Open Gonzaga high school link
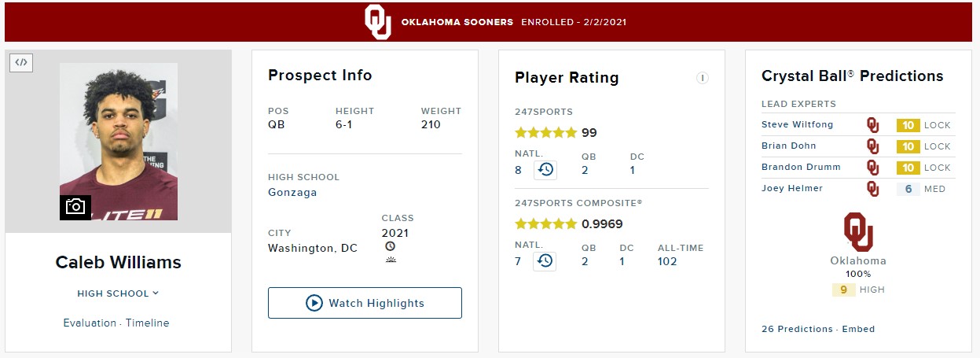980x358 pixels. tap(292, 192)
